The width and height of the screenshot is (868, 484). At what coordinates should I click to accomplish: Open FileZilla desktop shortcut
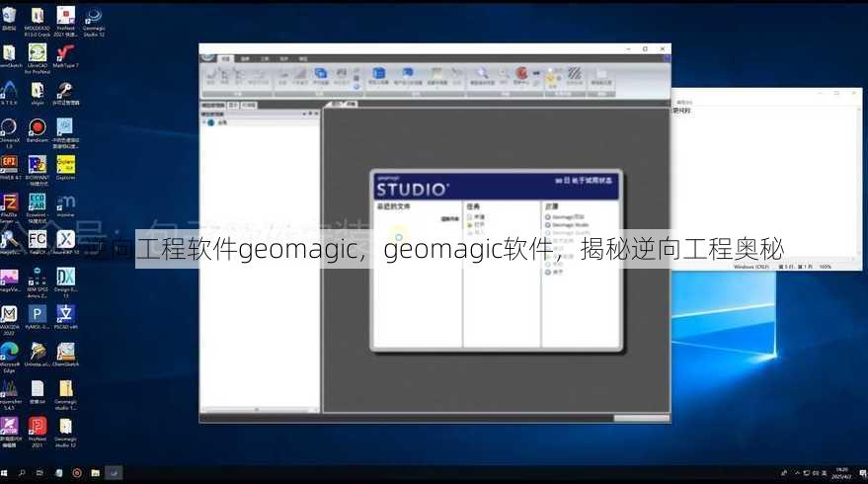coord(9,207)
